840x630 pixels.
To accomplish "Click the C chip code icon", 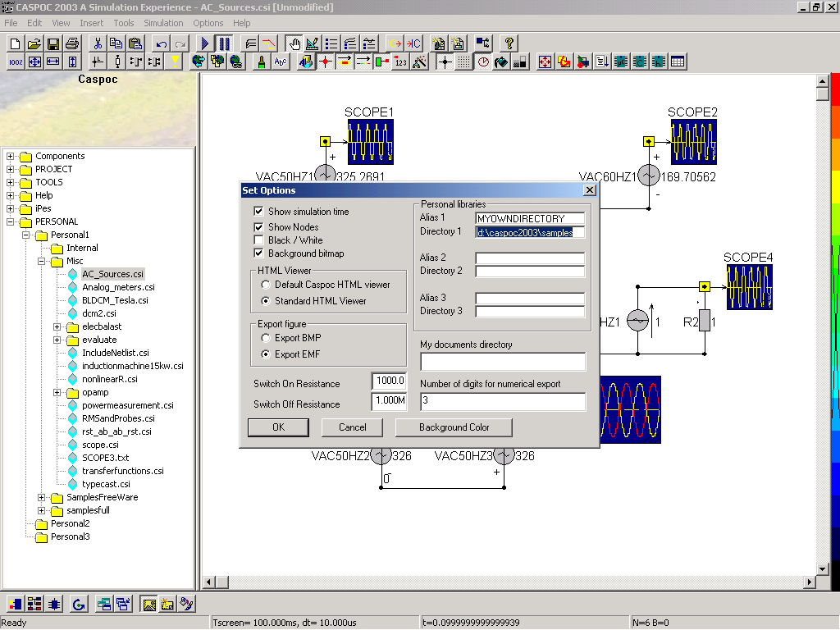I will 640,62.
